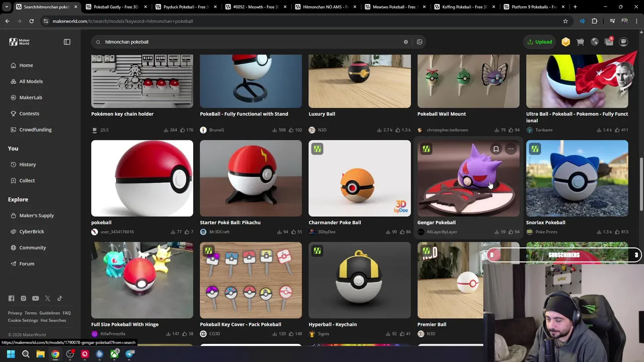Open MakerWorld Facebook page icon
This screenshot has width=644, height=362.
pos(11,298)
